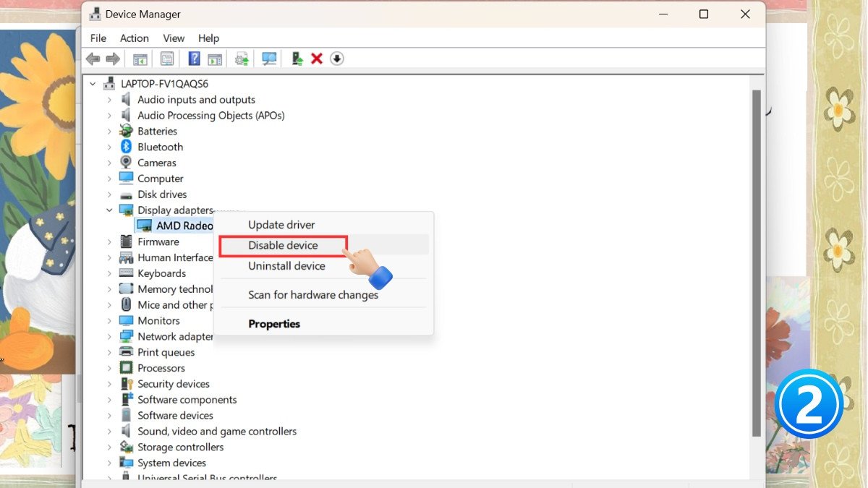Open the Action menu
This screenshot has height=488, width=868.
pos(134,38)
